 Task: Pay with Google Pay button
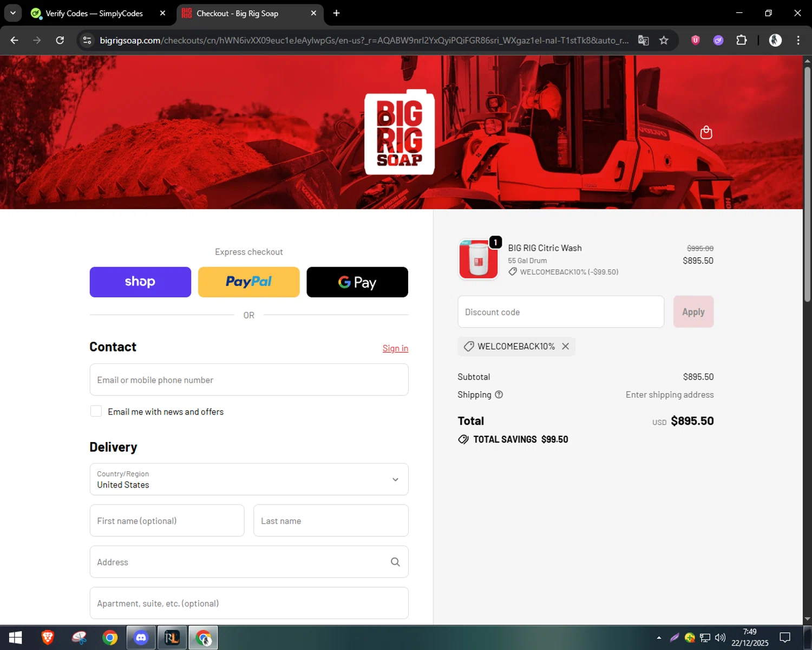(357, 282)
